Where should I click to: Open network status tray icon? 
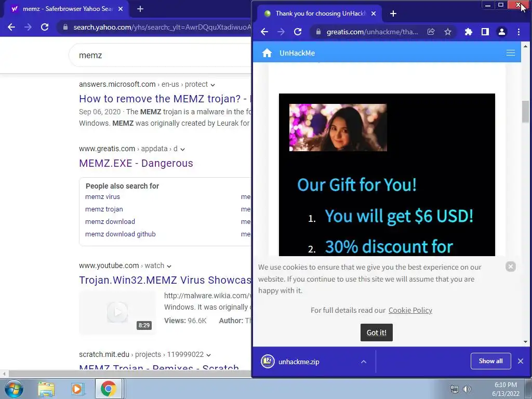(x=454, y=389)
